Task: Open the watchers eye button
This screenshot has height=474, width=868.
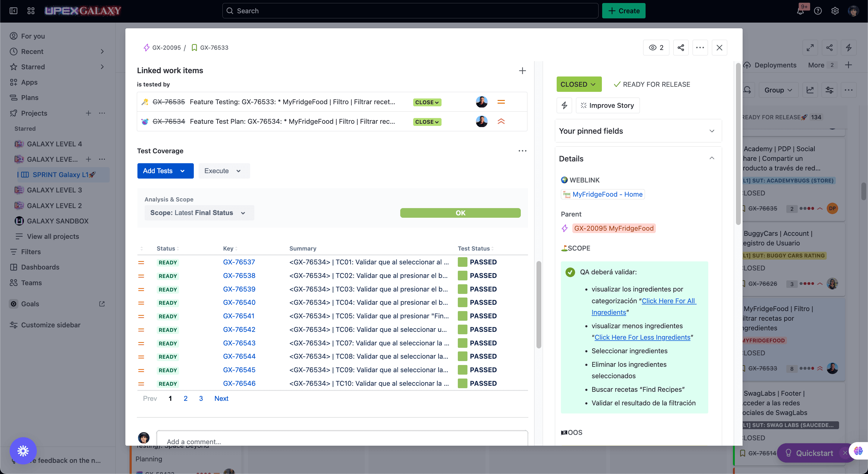Action: pos(656,48)
